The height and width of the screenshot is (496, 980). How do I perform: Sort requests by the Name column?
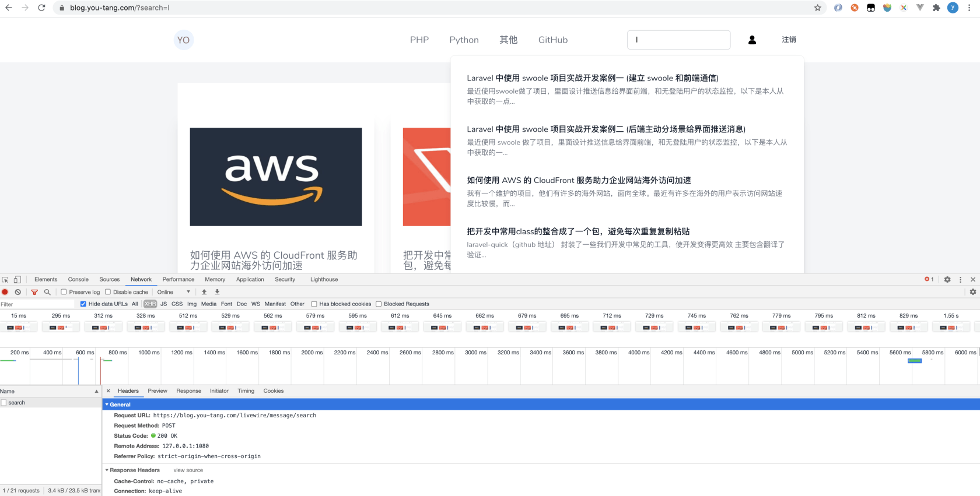point(50,391)
